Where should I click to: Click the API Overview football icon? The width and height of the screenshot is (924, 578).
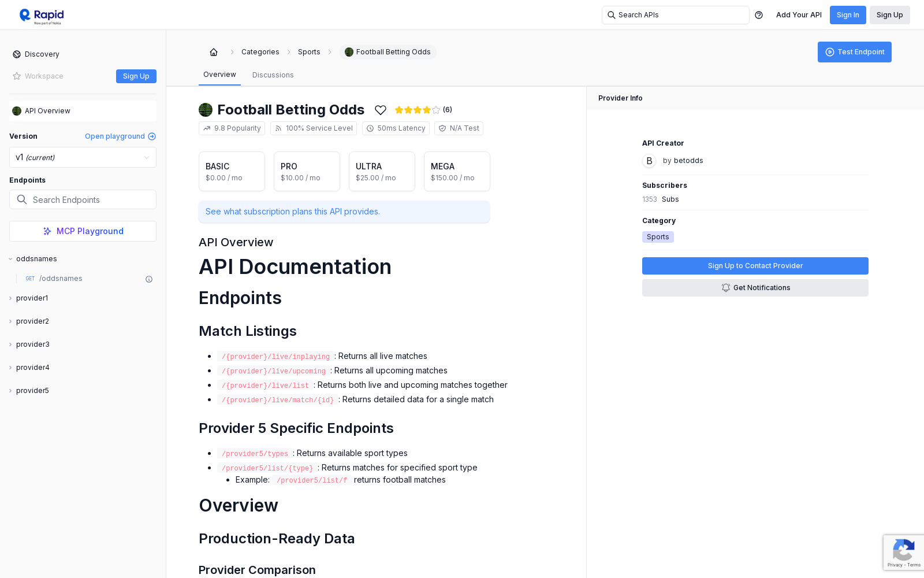click(17, 111)
